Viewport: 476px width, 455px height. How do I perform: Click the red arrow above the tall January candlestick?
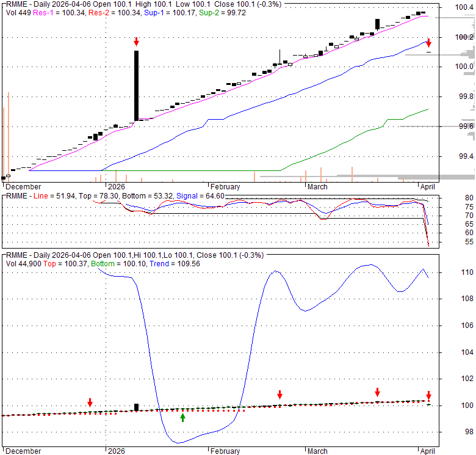[x=136, y=42]
